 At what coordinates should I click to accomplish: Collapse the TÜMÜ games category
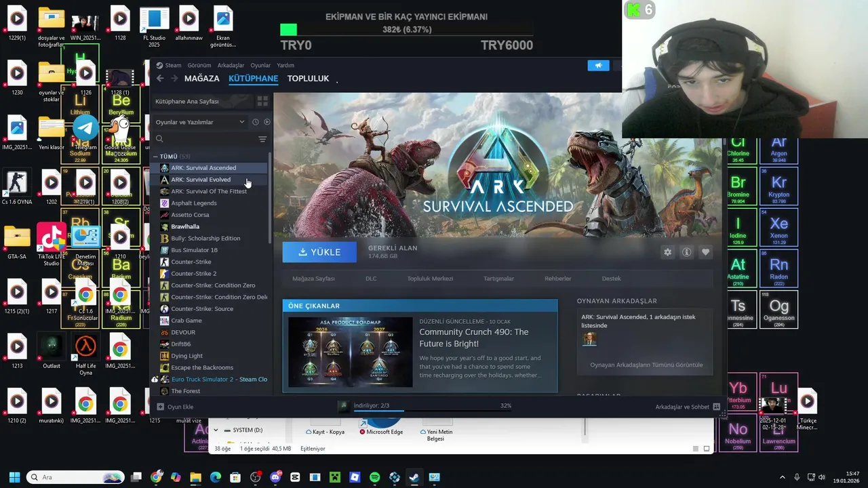155,157
